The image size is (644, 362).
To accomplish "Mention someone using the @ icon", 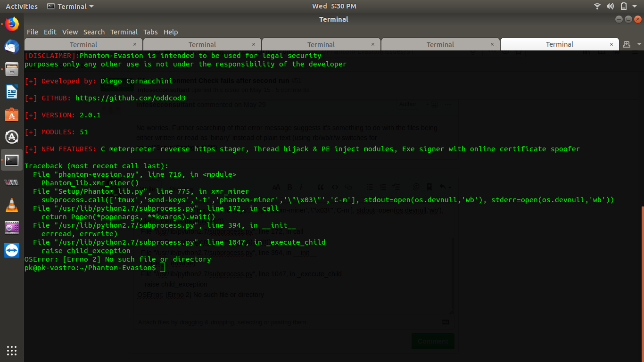I will click(416, 187).
